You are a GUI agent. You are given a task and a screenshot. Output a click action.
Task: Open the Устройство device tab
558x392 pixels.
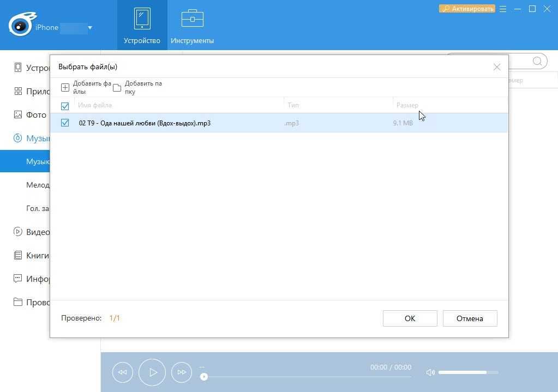pos(142,26)
